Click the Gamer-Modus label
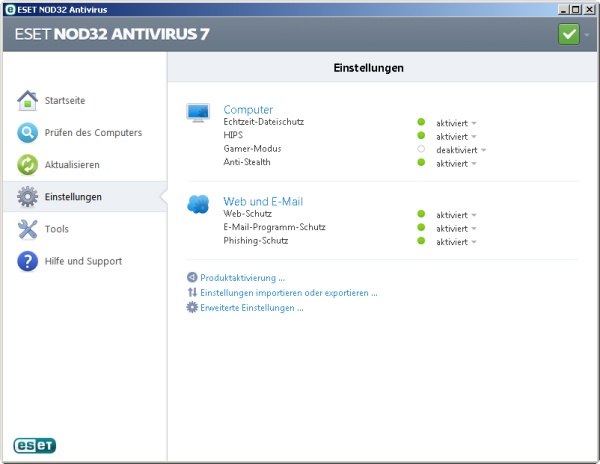This screenshot has width=600, height=464. coord(252,148)
